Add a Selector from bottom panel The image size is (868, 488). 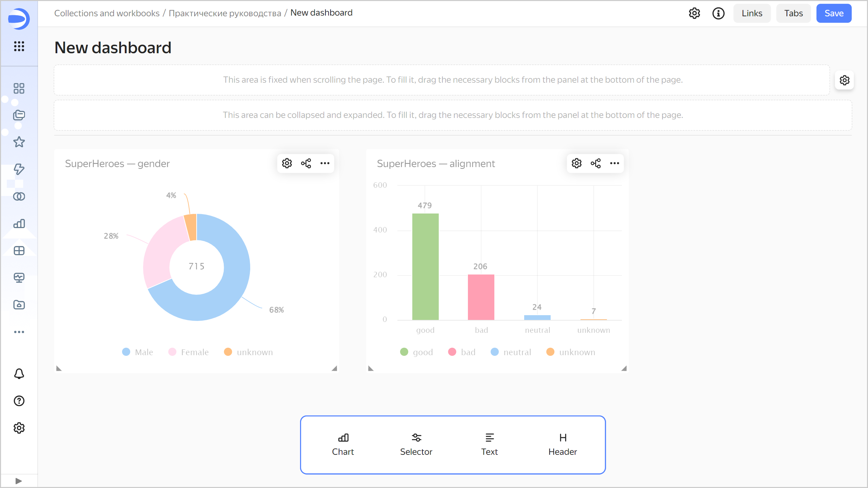(x=416, y=444)
